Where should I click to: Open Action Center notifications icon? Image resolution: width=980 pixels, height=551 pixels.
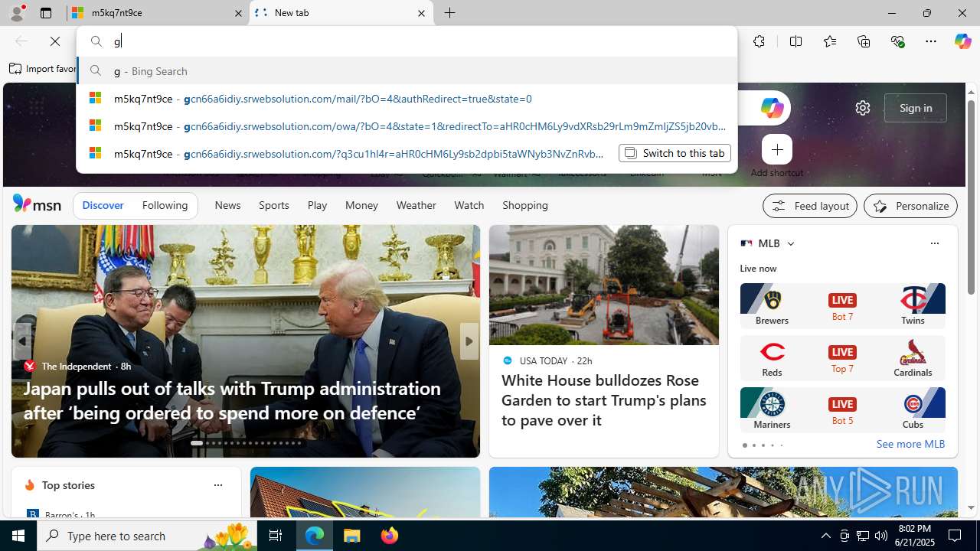[x=955, y=536]
